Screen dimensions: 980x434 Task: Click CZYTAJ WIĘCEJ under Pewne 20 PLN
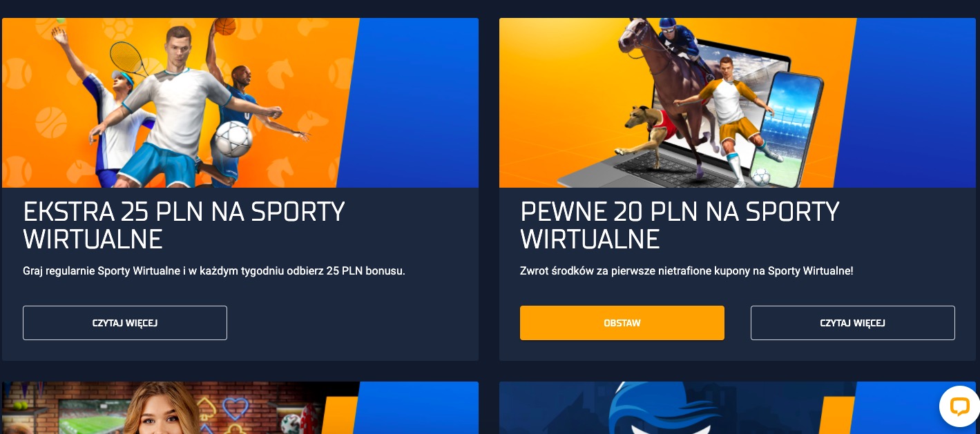853,323
